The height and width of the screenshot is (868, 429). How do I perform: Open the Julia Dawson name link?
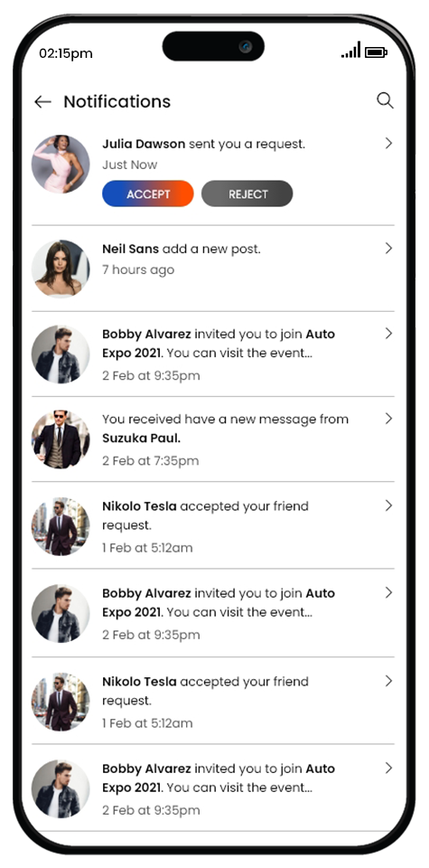(x=144, y=144)
